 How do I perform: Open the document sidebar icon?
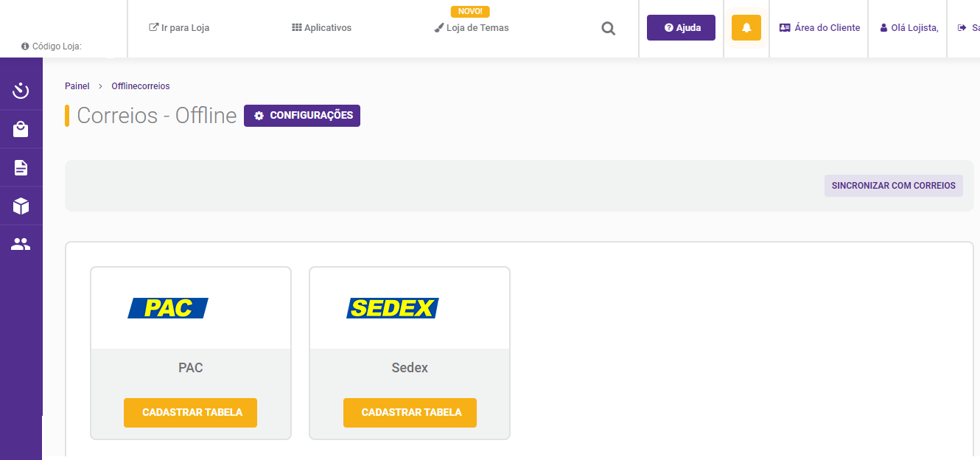pyautogui.click(x=21, y=168)
